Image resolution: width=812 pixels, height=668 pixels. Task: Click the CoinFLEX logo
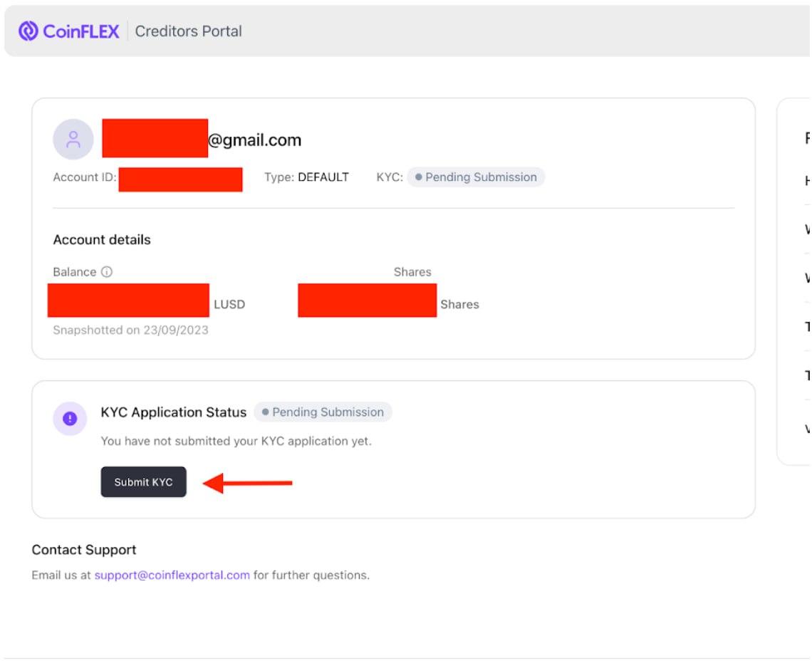[x=68, y=31]
